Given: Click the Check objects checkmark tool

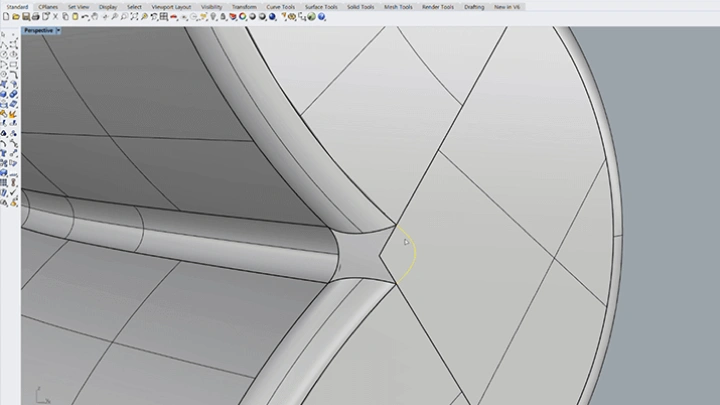Looking at the screenshot, I should coord(13,192).
